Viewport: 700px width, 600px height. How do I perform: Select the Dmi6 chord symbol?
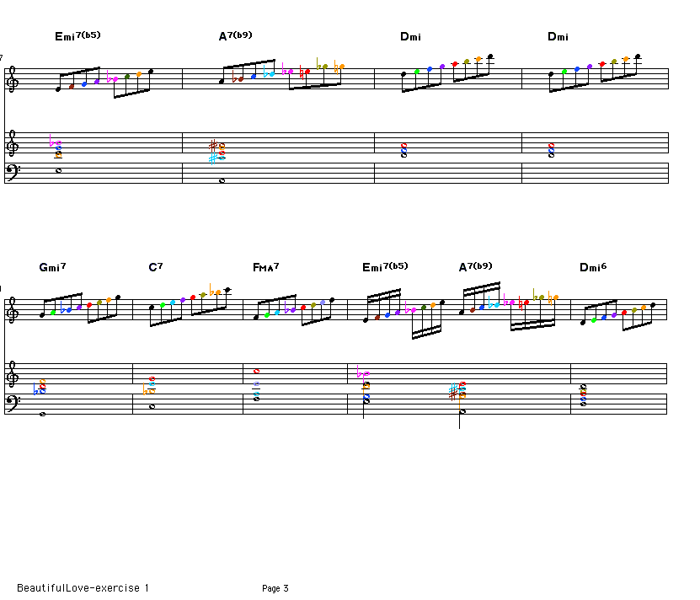coord(593,267)
